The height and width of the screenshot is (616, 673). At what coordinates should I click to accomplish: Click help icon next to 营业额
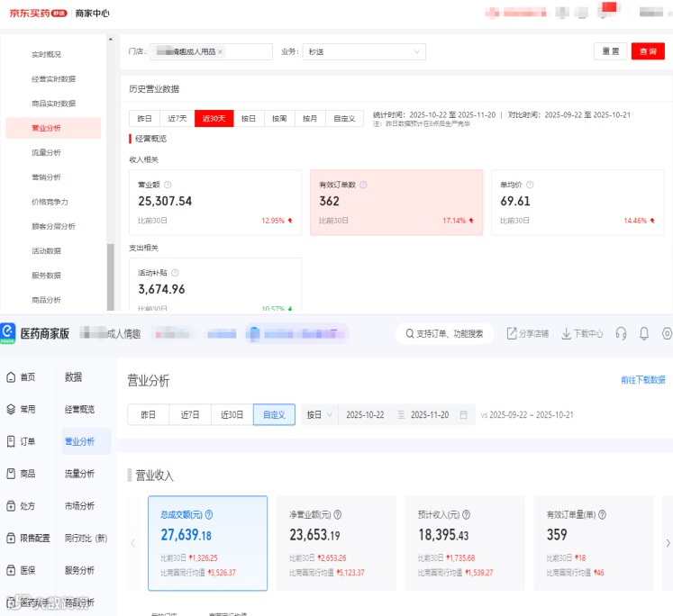pos(168,185)
